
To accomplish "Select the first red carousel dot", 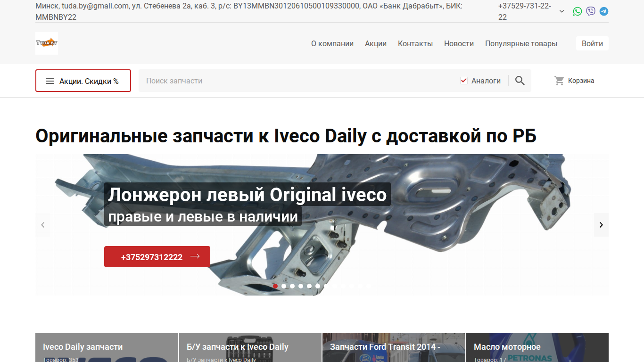I will 275,286.
